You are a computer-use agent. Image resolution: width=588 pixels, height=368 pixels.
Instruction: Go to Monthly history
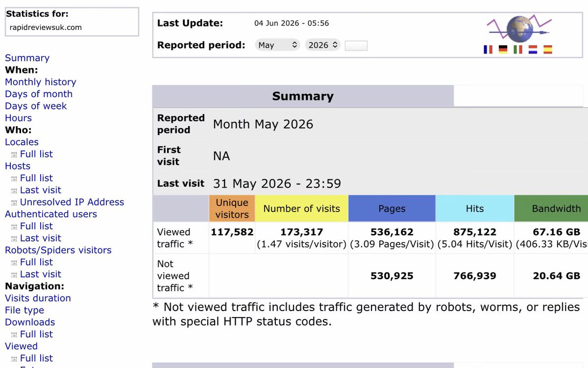pyautogui.click(x=41, y=82)
